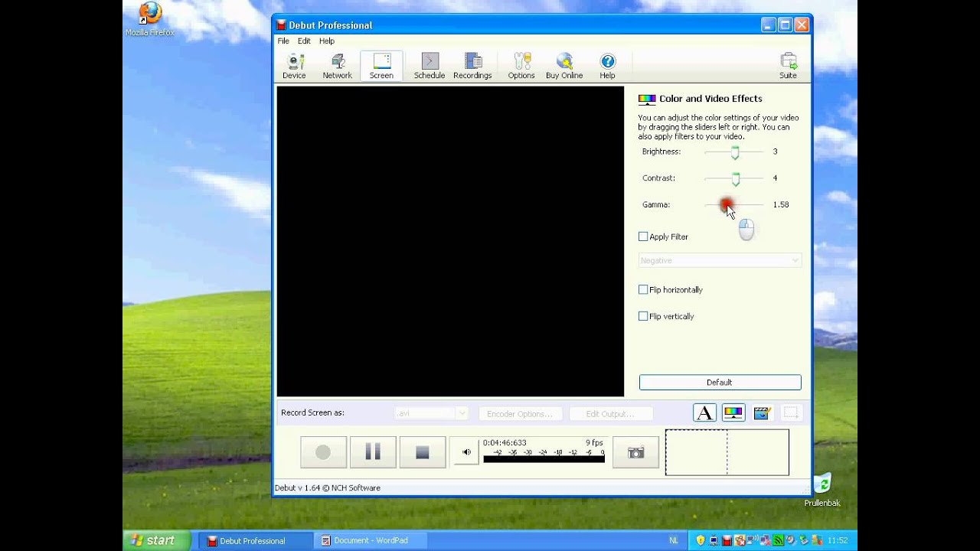980x551 pixels.
Task: Click the Contrast value 4
Action: pyautogui.click(x=775, y=178)
